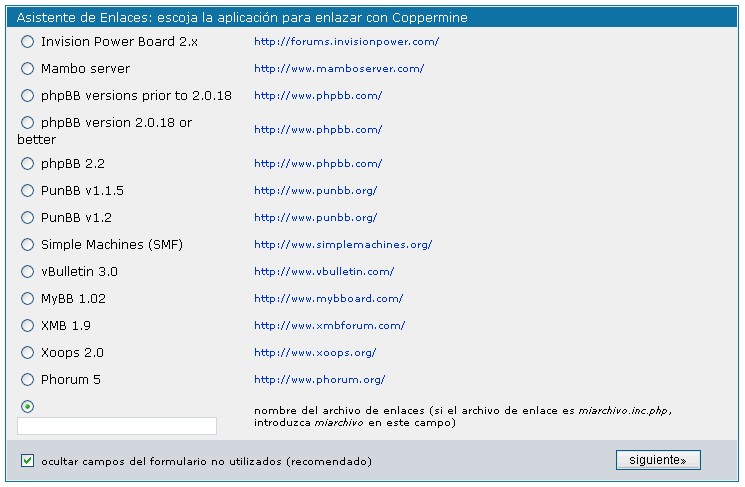Viewport: 745px width, 487px height.
Task: Select XMB 1.9 radio button
Action: point(28,325)
